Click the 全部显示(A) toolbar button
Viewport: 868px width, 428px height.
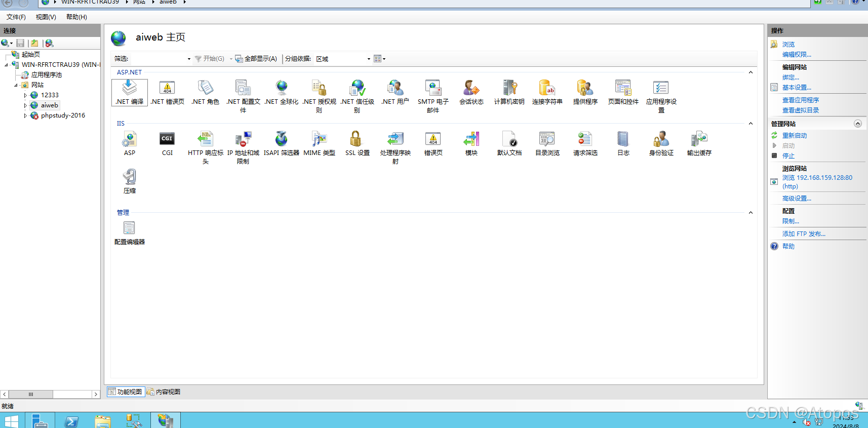pyautogui.click(x=256, y=59)
